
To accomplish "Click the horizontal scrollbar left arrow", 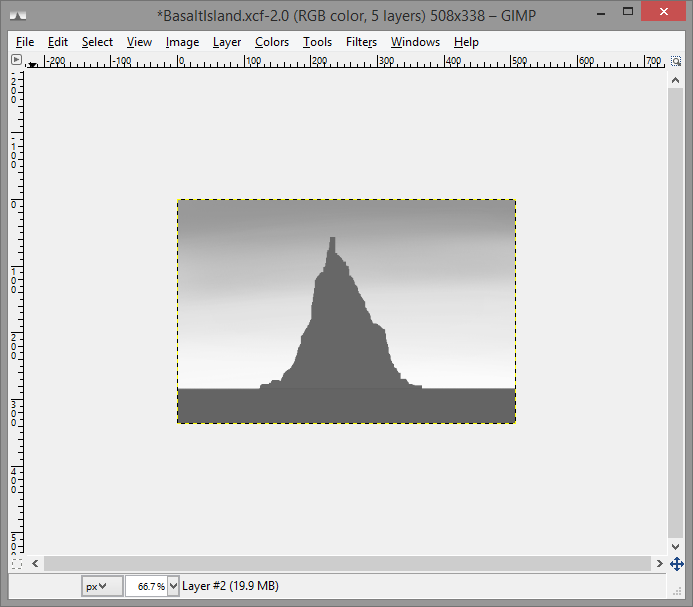I will (x=35, y=564).
